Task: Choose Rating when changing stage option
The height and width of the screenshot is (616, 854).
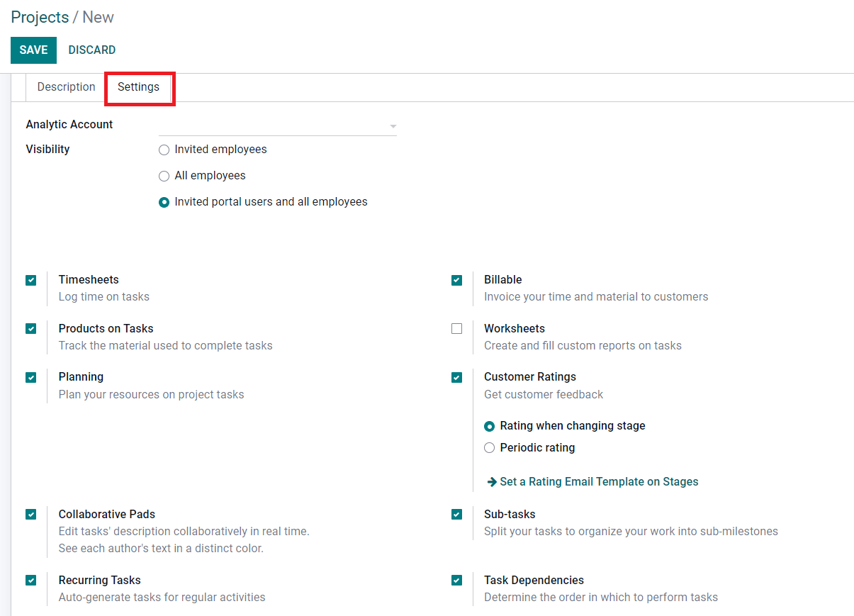Action: (490, 427)
